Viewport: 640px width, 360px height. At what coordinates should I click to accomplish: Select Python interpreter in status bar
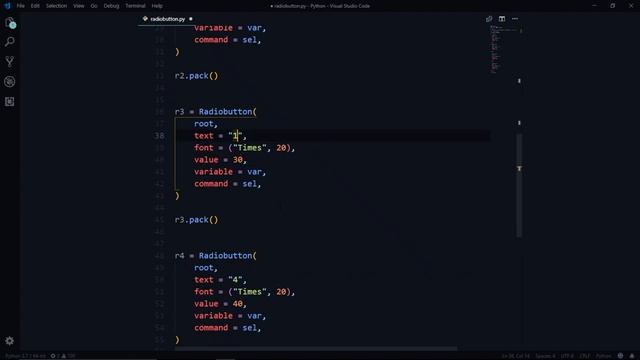(x=25, y=356)
